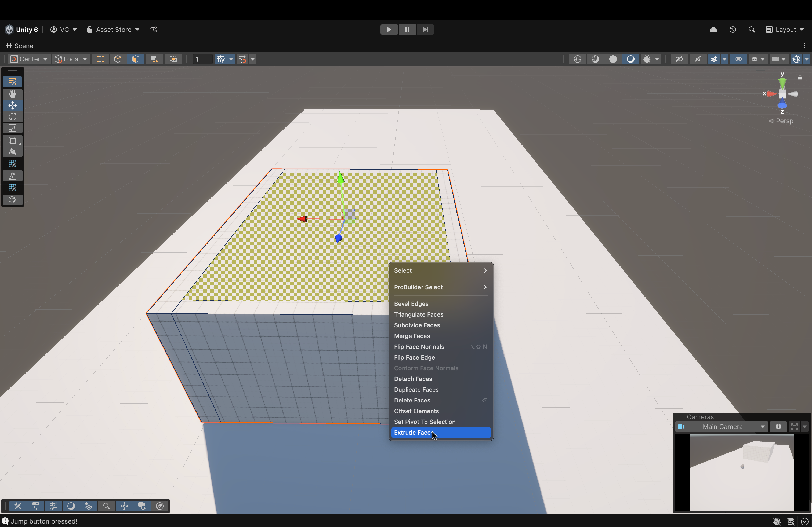812x527 pixels.
Task: Open the Layout dropdown
Action: click(785, 30)
